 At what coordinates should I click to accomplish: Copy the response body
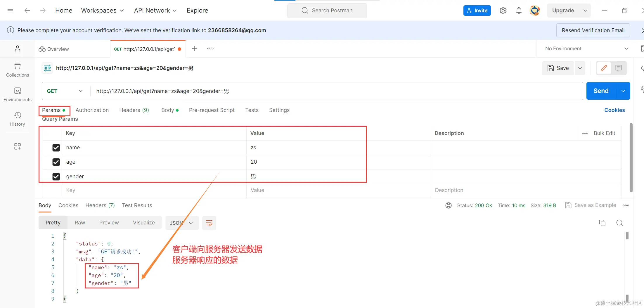click(602, 223)
